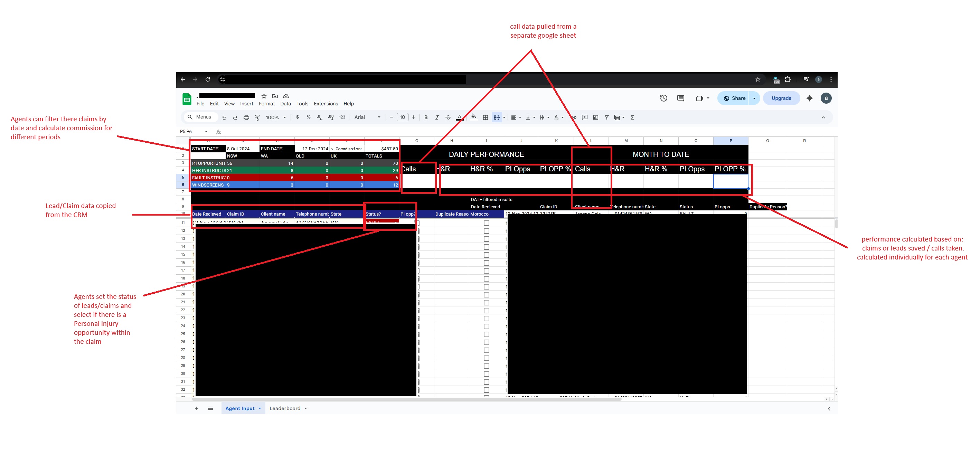Screen dimensions: 980x455
Task: Open the version history clock icon
Action: (x=663, y=98)
